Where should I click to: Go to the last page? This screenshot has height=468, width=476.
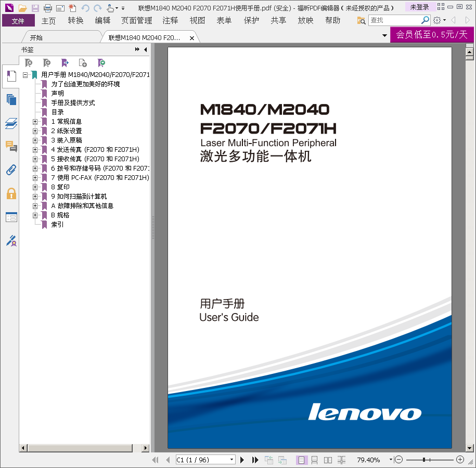coord(255,460)
